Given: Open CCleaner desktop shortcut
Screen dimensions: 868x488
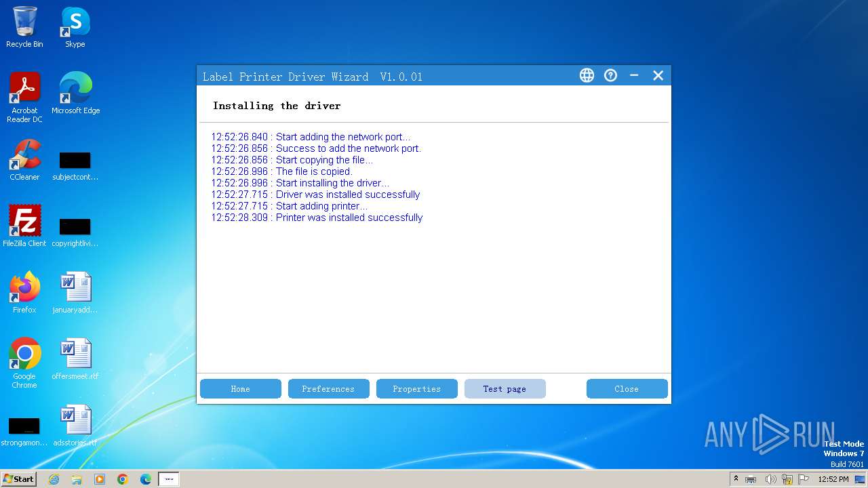Looking at the screenshot, I should tap(24, 160).
